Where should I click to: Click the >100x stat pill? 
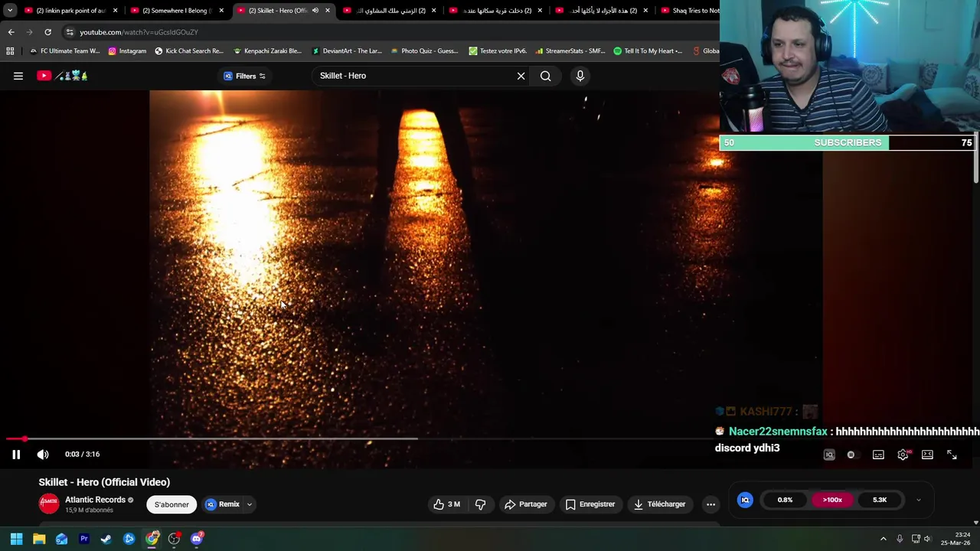coord(832,500)
